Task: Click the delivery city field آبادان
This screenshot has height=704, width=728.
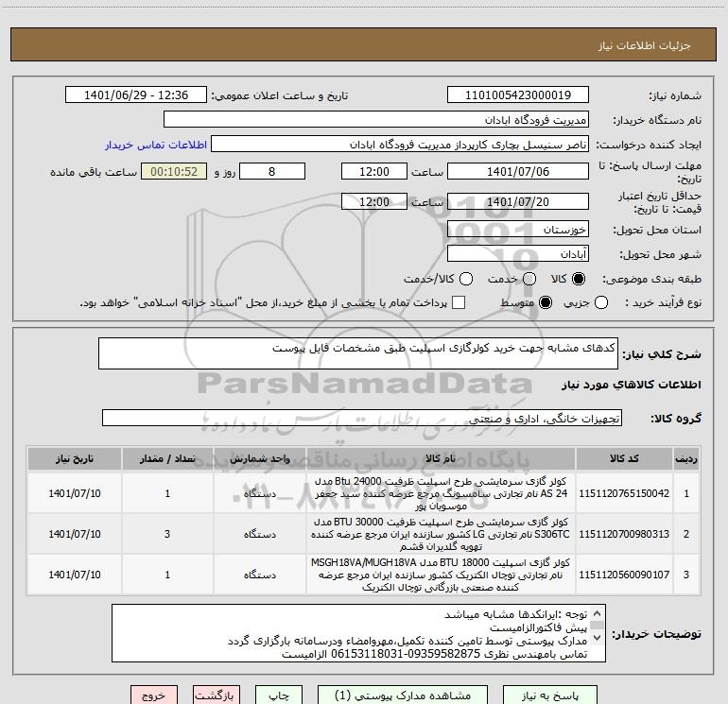Action: 518,254
